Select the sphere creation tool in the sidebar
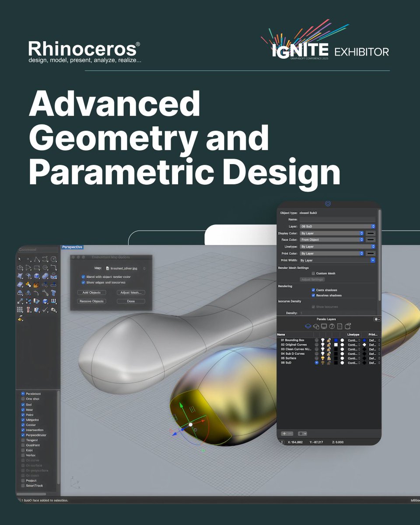This screenshot has height=525, width=420. pos(36,276)
